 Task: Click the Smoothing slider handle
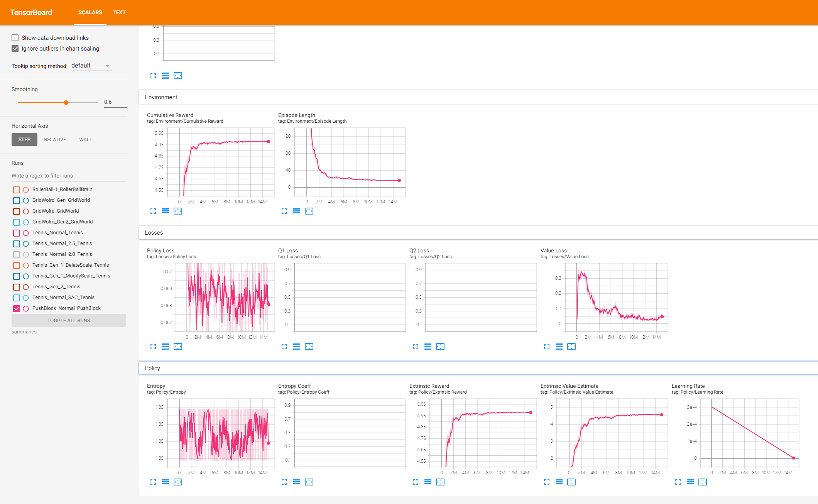(x=66, y=103)
